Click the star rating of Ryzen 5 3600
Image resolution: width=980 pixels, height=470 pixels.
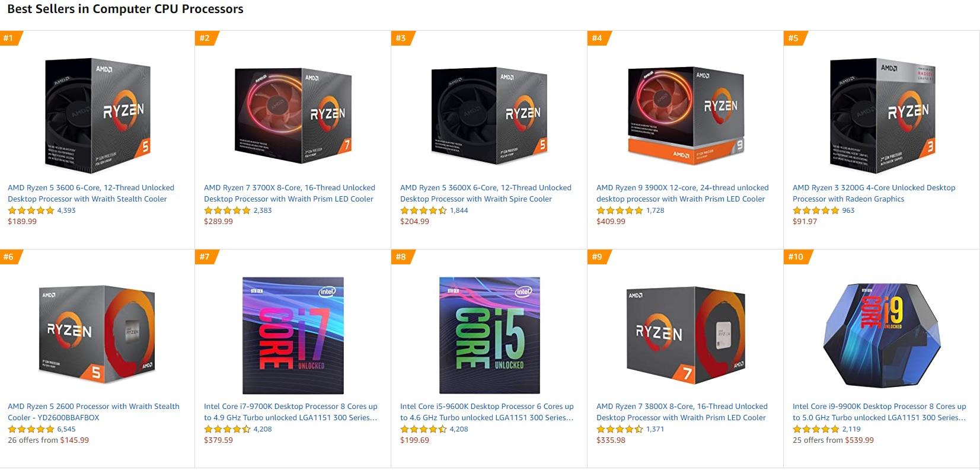coord(31,210)
